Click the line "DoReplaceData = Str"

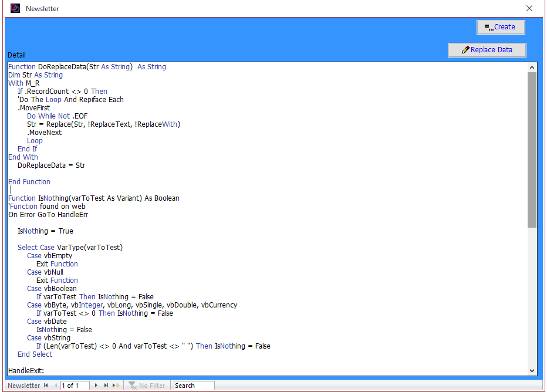[x=51, y=165]
